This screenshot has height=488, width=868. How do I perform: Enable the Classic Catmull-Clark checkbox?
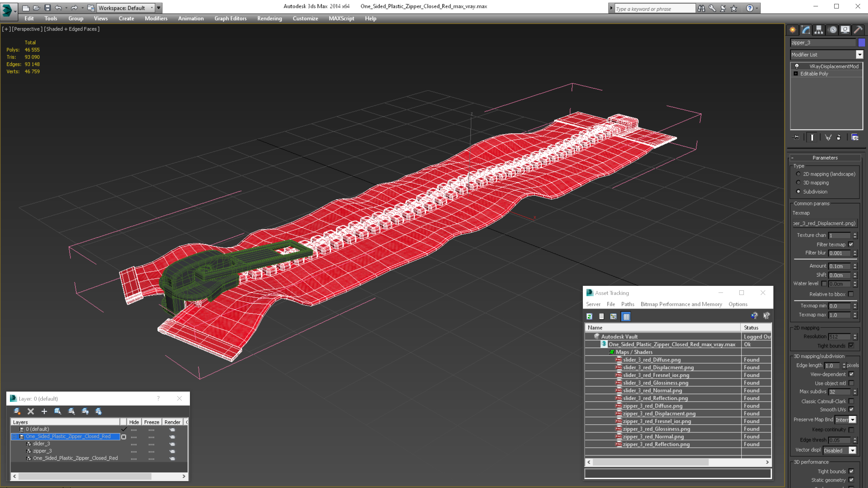coord(851,401)
